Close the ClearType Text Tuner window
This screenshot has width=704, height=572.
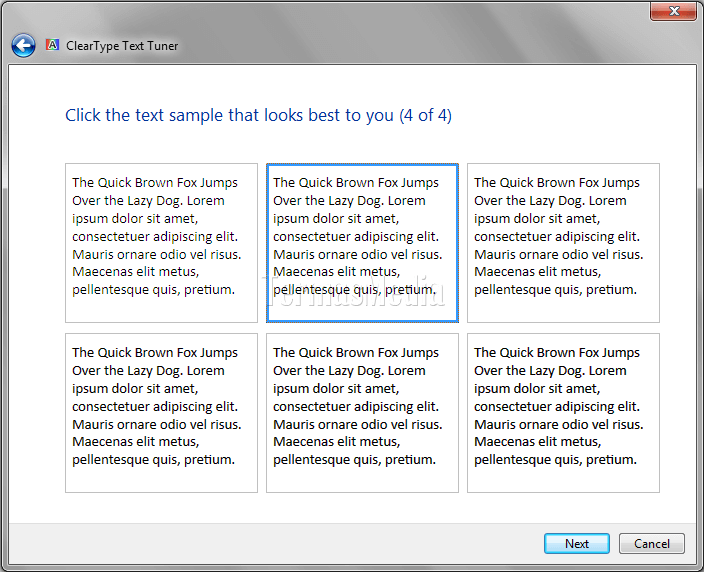673,11
